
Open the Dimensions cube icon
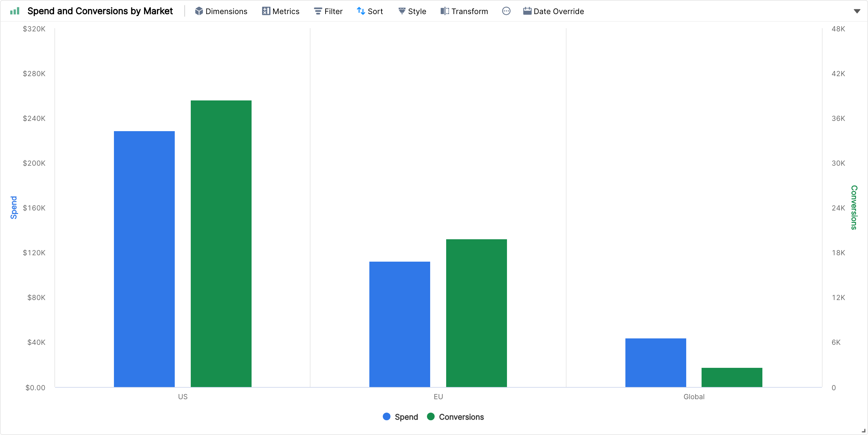[x=199, y=11]
